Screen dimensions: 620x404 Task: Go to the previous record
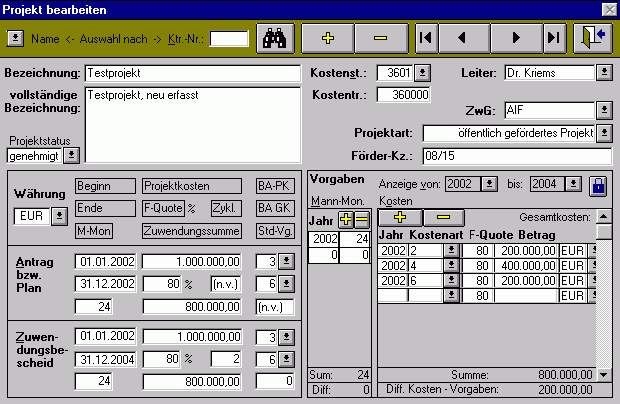(462, 38)
